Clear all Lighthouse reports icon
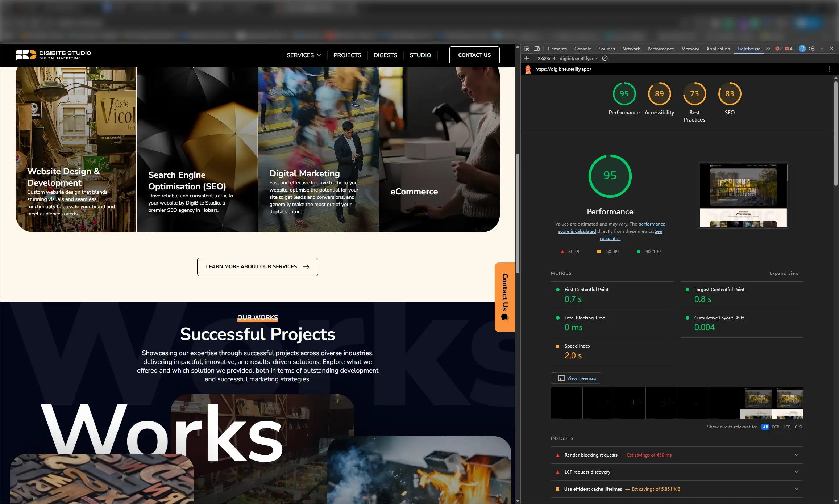The image size is (839, 504). pos(605,58)
